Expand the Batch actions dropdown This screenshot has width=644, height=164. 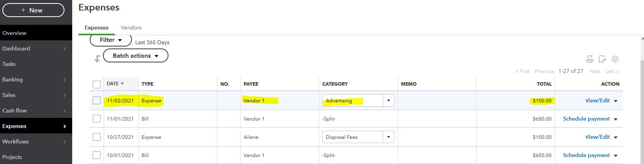tap(135, 55)
